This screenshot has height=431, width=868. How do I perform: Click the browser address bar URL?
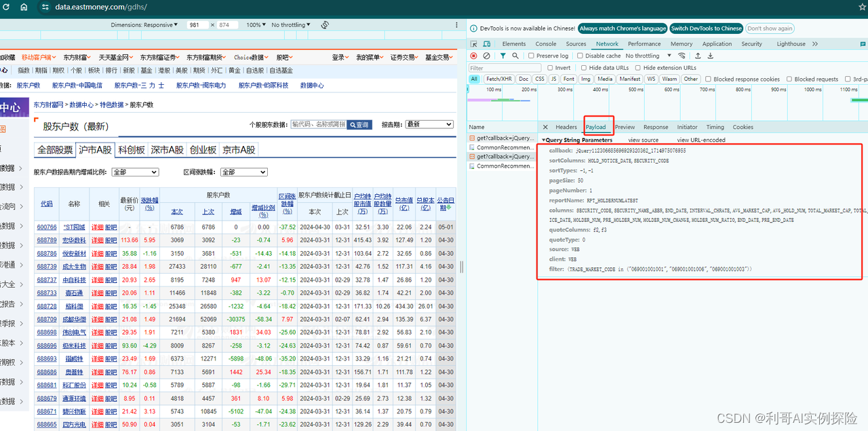pos(101,7)
